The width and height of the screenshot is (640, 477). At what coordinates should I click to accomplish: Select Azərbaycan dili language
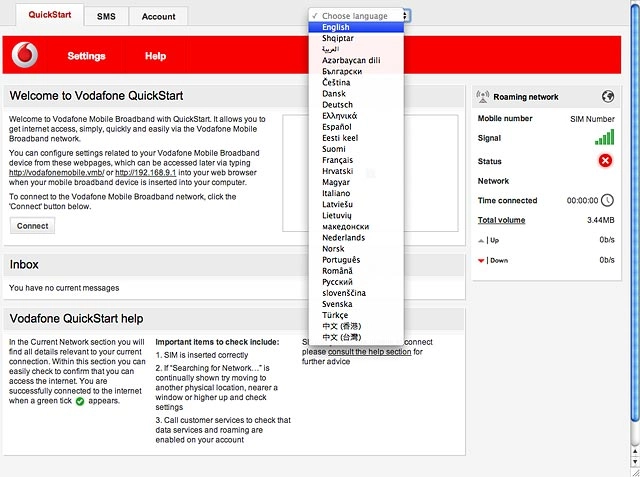(356, 60)
